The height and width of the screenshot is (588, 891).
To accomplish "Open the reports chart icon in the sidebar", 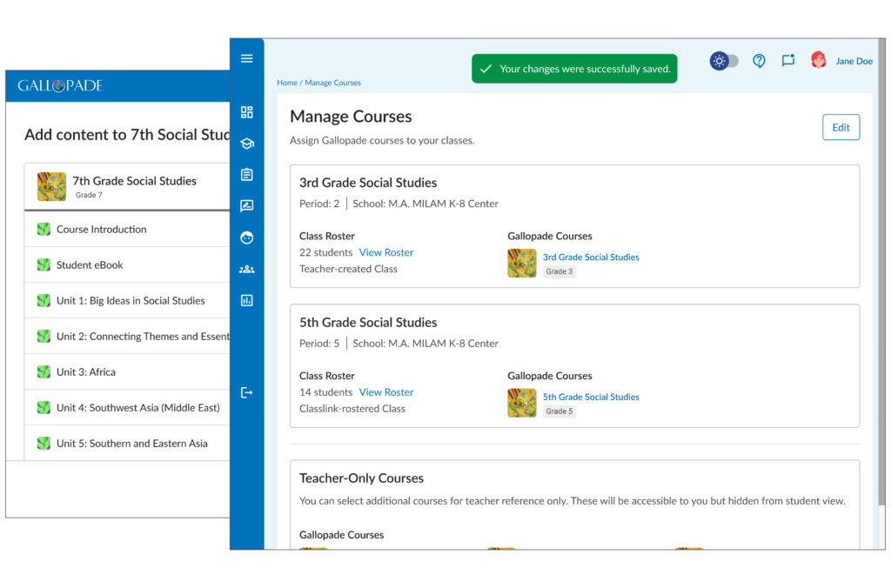I will (246, 301).
